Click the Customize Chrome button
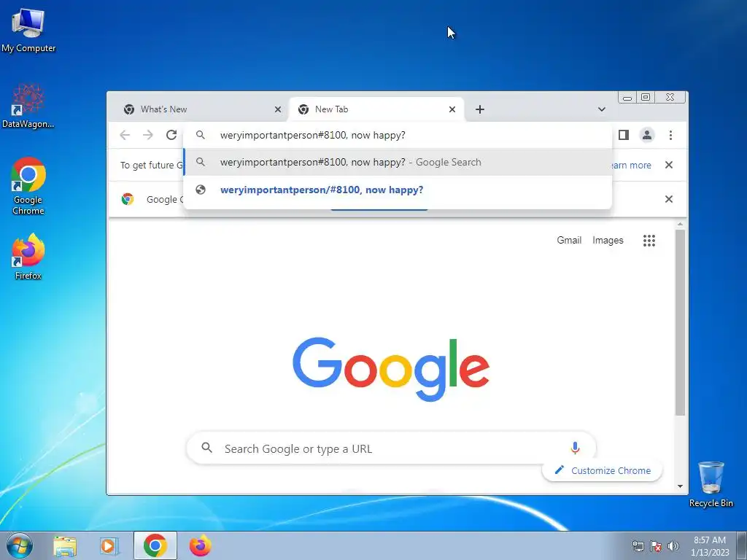Screen dimensions: 747x560 [603, 470]
